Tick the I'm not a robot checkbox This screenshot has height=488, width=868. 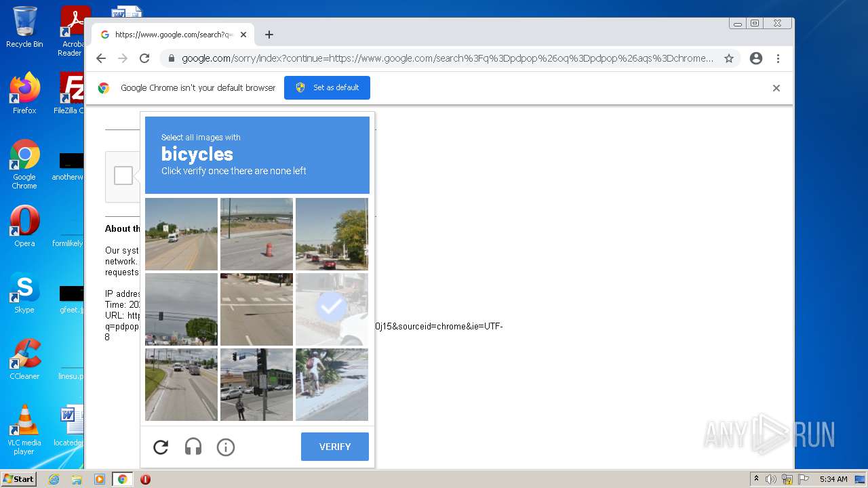point(123,176)
